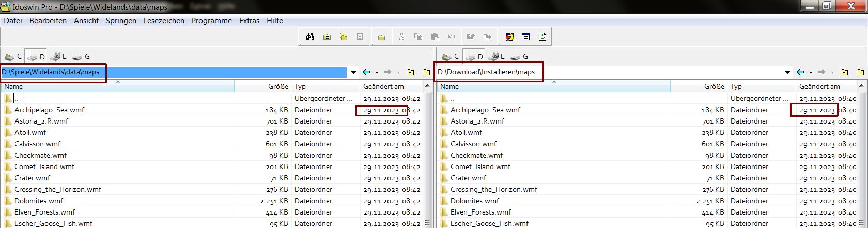Viewport: 868px width, 228px height.
Task: Click the paste clipboard icon
Action: 435,37
